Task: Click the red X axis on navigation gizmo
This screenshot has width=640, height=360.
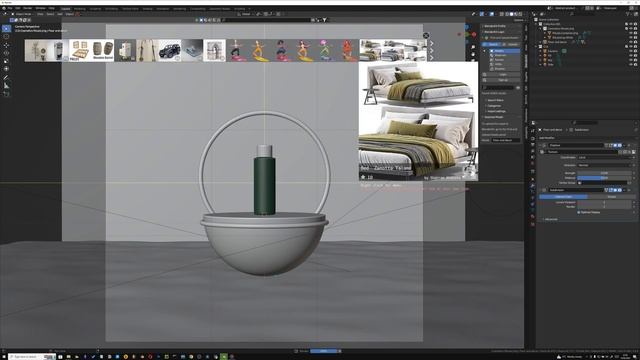Action: (474, 34)
